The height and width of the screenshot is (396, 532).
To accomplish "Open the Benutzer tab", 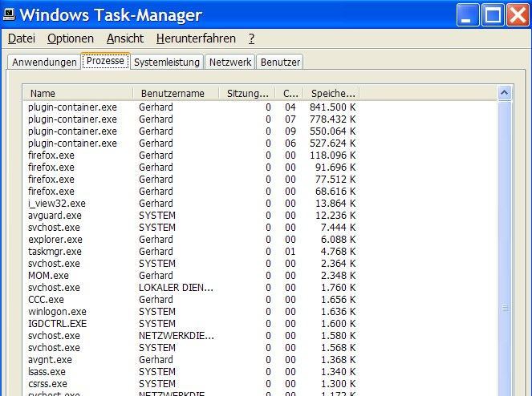I will (280, 62).
